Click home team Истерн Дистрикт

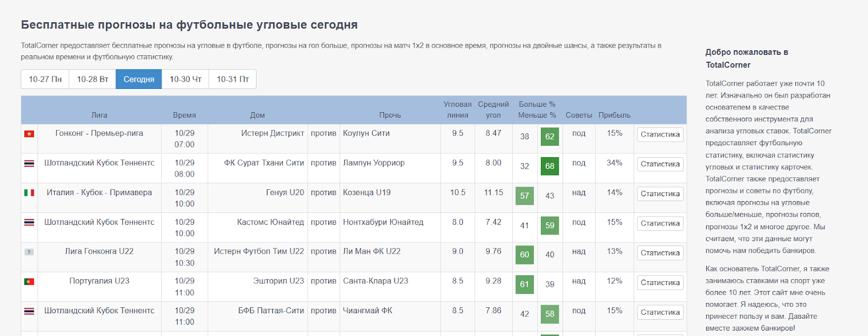coord(272,133)
